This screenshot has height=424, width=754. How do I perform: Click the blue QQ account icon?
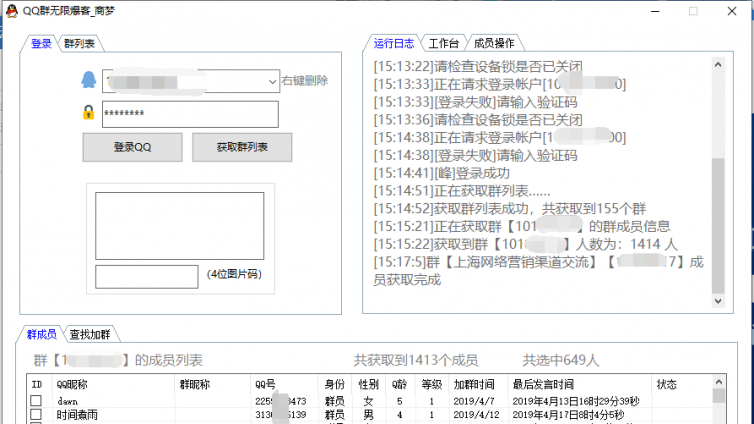point(88,80)
